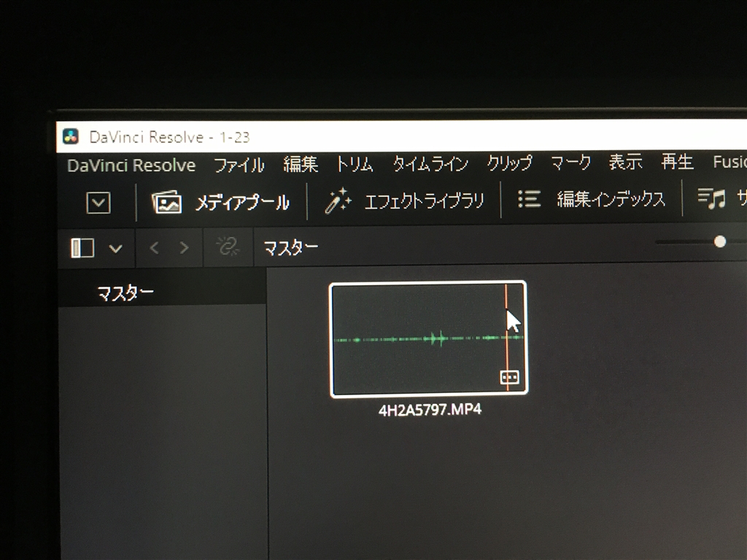Open エフェクトライブラリ magic wand icon
This screenshot has width=747, height=560.
click(338, 201)
